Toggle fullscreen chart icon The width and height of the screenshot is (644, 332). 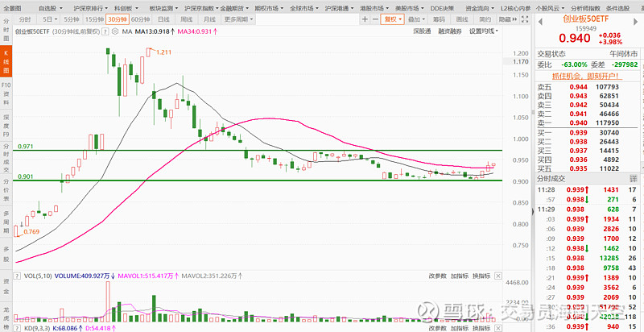coord(525,19)
